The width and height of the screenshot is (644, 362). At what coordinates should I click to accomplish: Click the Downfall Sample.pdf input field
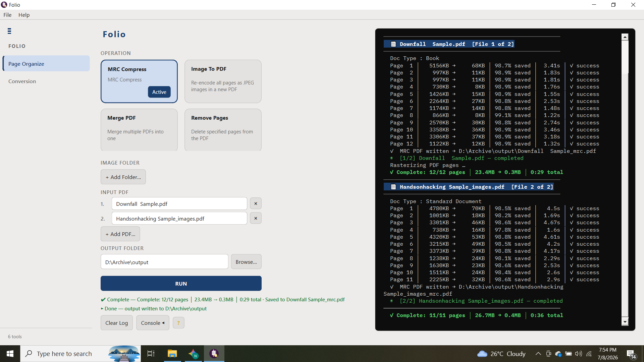pos(179,204)
